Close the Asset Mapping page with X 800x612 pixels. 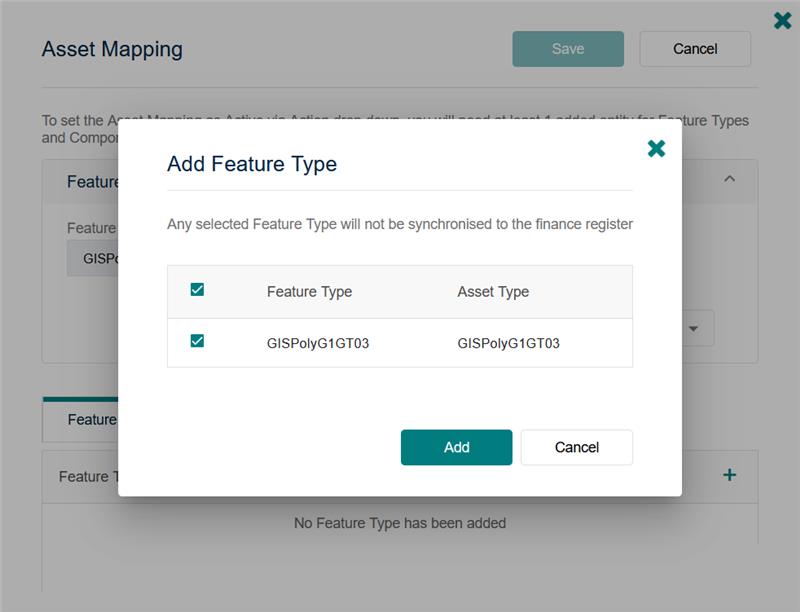tap(782, 20)
